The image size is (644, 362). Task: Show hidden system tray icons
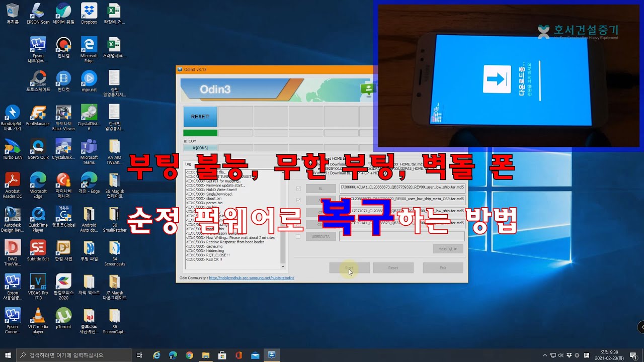point(545,355)
